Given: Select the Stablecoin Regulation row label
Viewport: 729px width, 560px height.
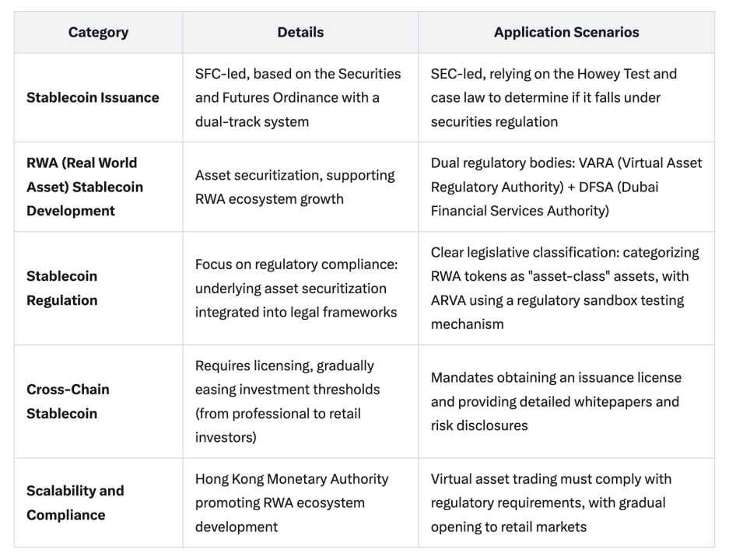Looking at the screenshot, I should pyautogui.click(x=62, y=288).
